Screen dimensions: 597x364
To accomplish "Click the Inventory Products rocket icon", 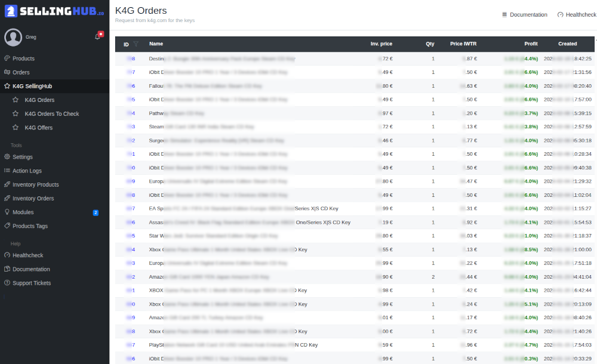I will pos(7,184).
